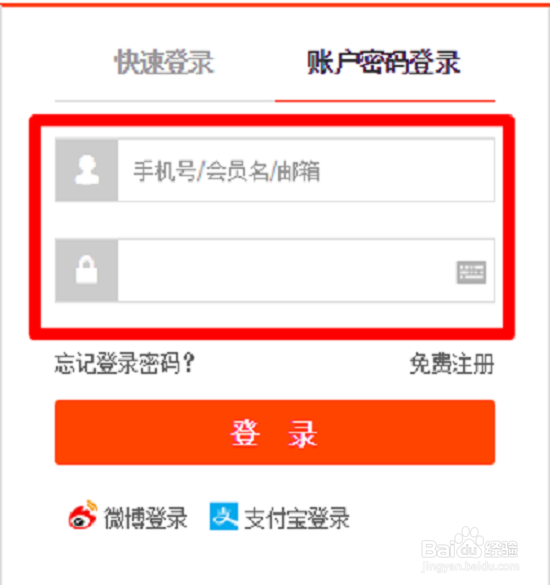Screen dimensions: 550x585
Task: Click the padlock icon in password field
Action: (x=87, y=270)
